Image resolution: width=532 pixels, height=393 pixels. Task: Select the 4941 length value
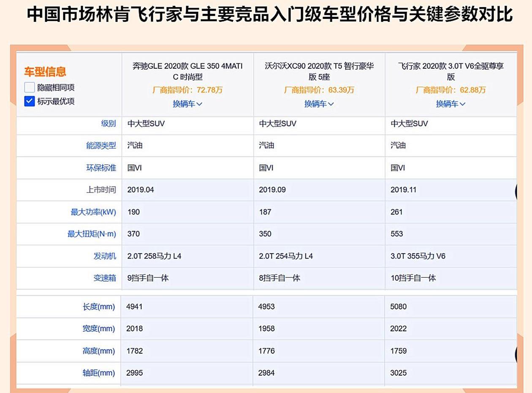[x=134, y=306]
